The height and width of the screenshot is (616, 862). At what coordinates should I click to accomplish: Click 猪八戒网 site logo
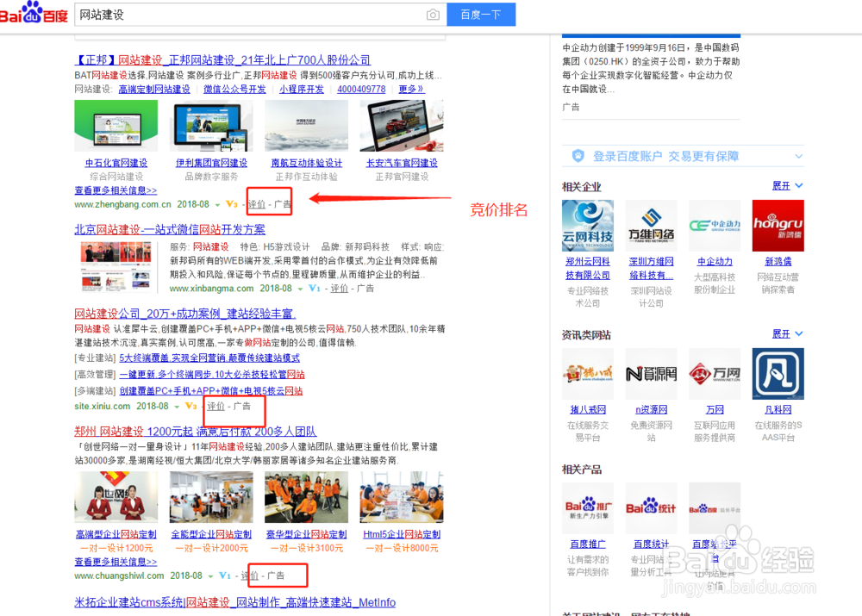pos(588,374)
